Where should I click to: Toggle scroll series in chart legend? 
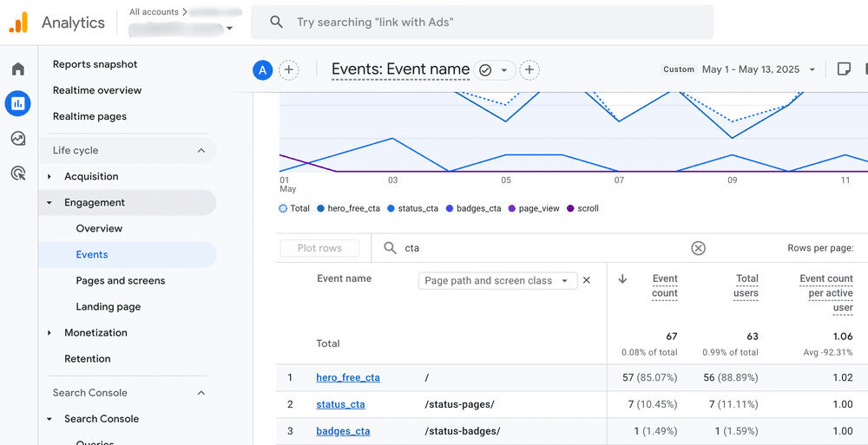click(583, 208)
